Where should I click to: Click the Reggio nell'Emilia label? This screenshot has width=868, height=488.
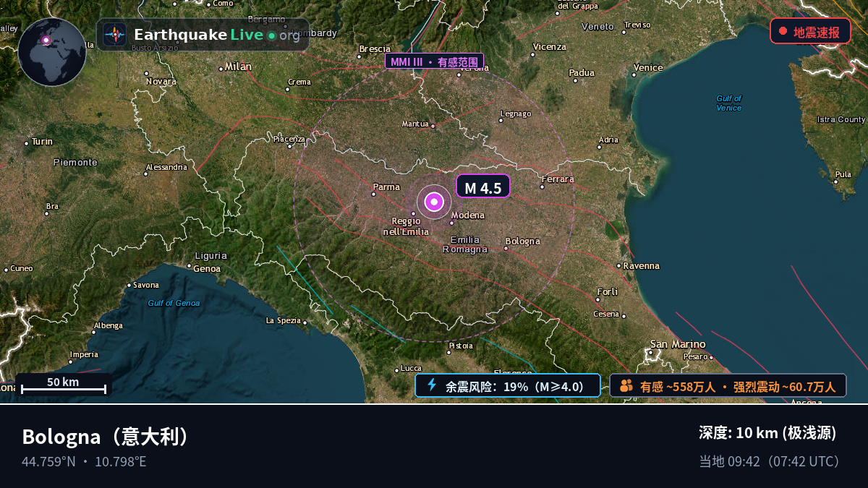click(406, 226)
